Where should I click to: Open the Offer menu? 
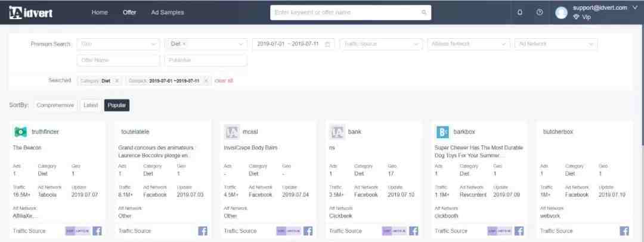(x=129, y=13)
